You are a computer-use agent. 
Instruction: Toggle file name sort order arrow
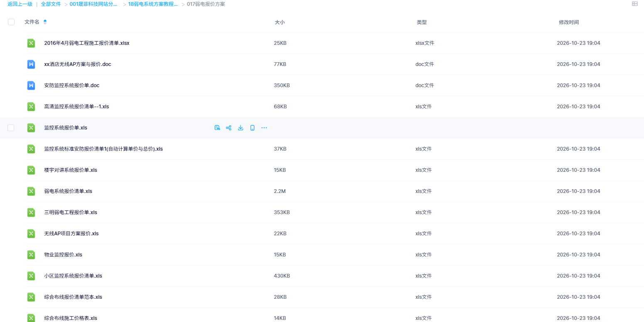pos(45,22)
